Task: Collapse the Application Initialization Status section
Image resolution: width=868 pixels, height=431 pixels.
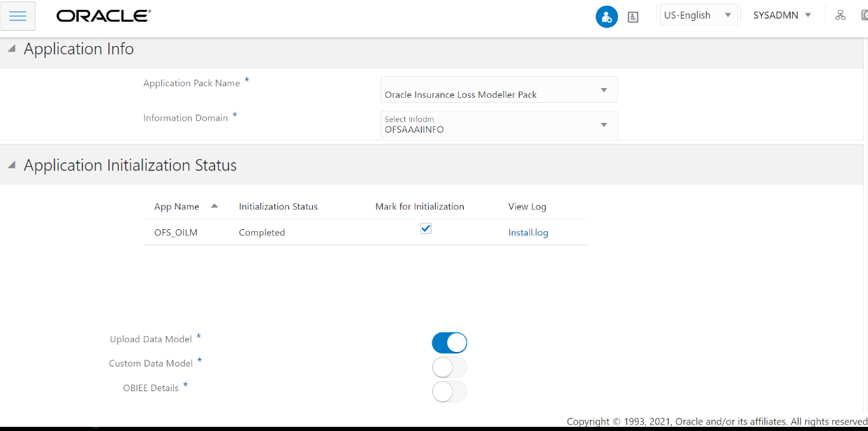Action: pos(11,166)
